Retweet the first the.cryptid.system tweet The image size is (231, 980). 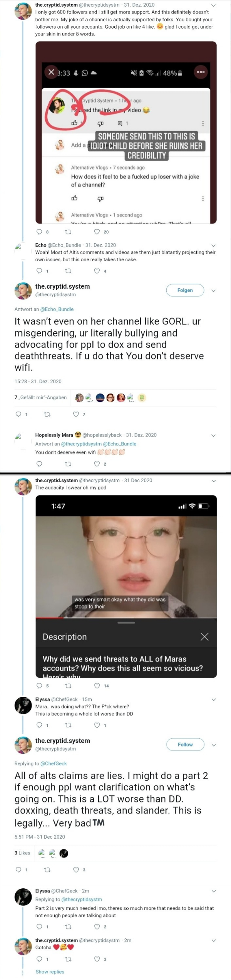click(x=68, y=232)
